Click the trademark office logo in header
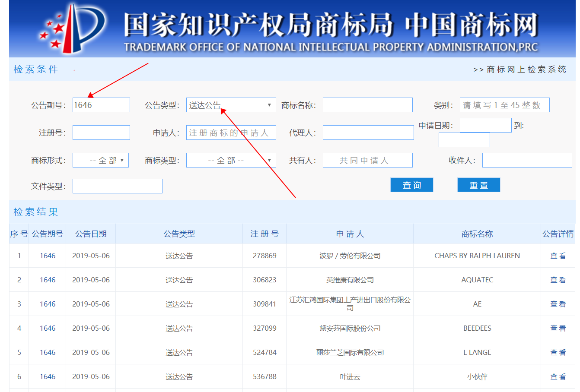The image size is (580, 392). 73,28
